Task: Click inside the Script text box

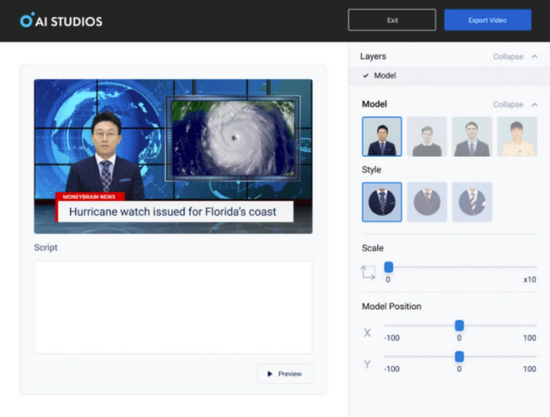Action: [x=173, y=307]
